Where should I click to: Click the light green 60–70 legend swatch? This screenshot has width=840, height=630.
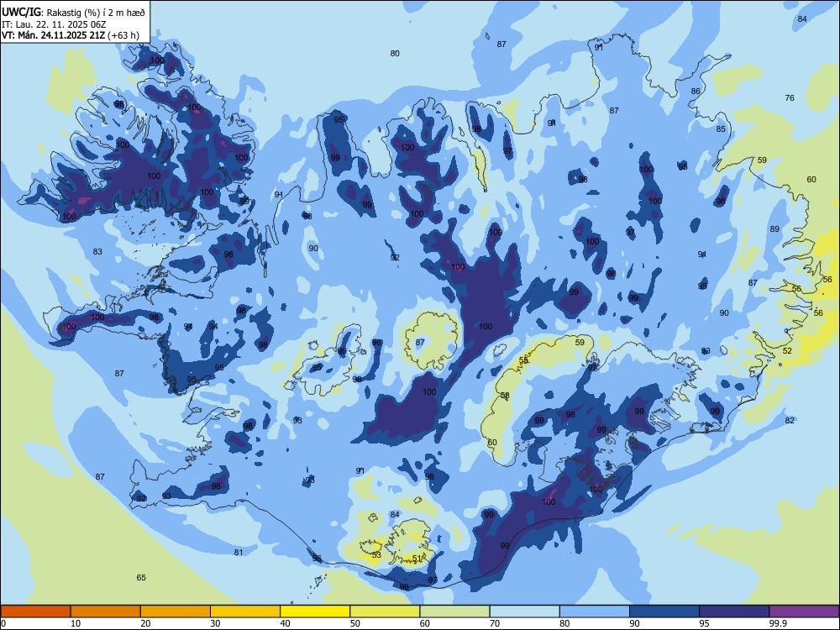(x=454, y=612)
